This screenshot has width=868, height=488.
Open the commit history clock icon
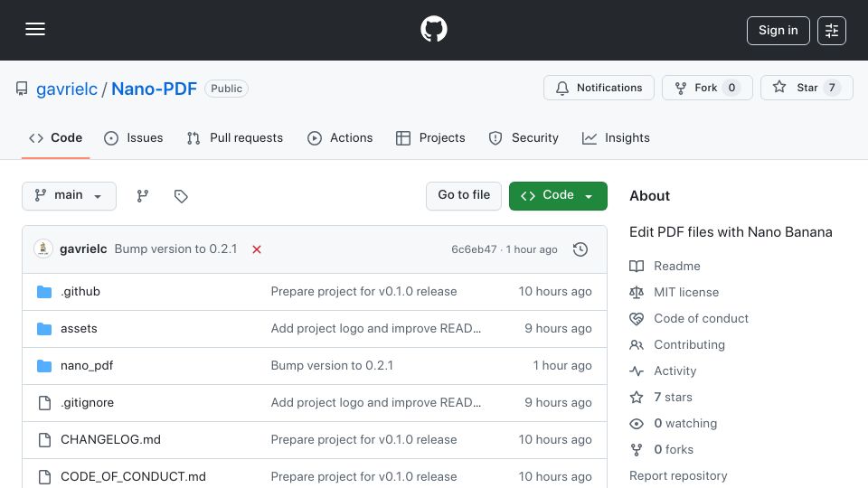pos(580,249)
